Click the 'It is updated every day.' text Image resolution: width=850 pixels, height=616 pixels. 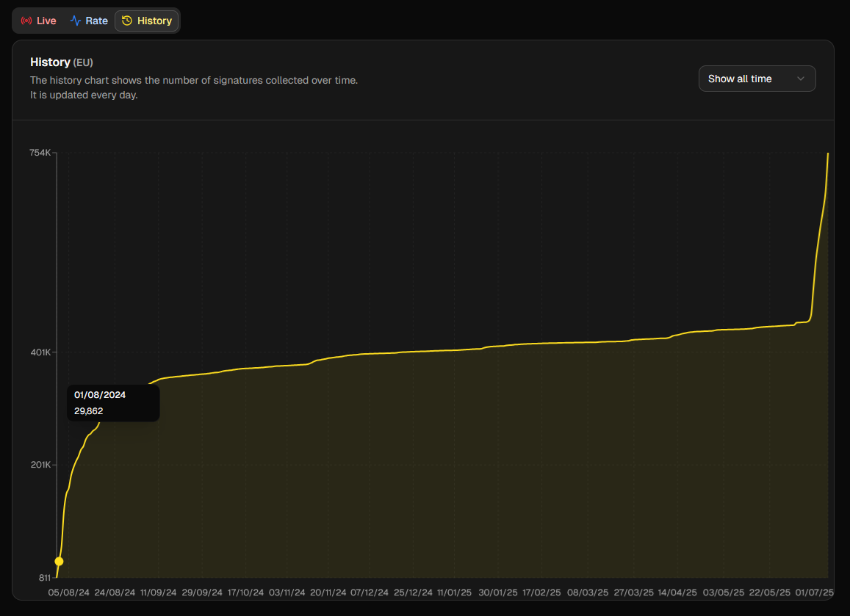click(84, 95)
